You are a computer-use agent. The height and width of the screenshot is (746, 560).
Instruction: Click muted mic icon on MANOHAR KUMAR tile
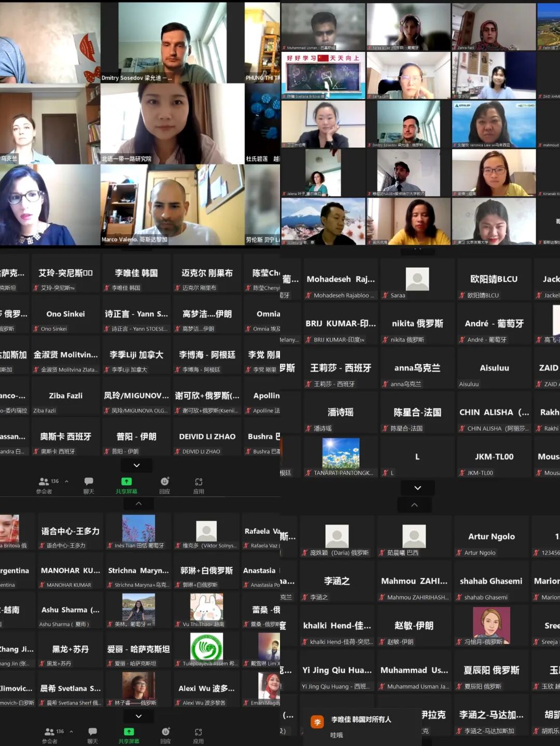click(x=42, y=585)
